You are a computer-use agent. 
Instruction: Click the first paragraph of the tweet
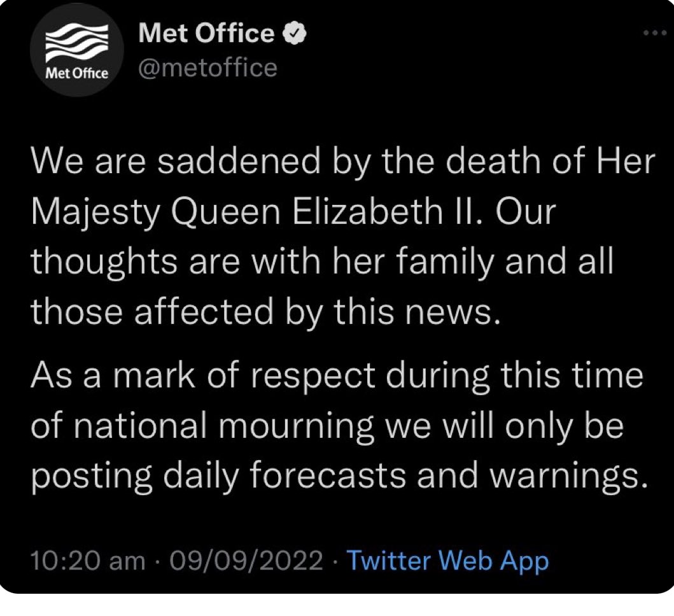tap(337, 235)
